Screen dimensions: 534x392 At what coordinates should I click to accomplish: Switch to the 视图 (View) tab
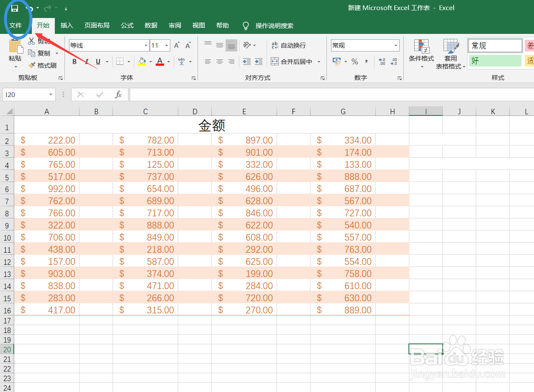tap(199, 25)
